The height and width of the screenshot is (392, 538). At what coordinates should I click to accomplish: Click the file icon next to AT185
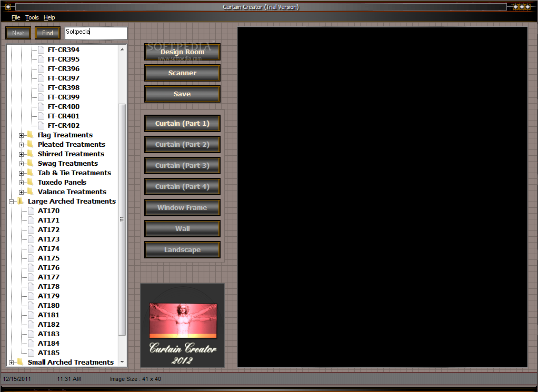pos(31,353)
